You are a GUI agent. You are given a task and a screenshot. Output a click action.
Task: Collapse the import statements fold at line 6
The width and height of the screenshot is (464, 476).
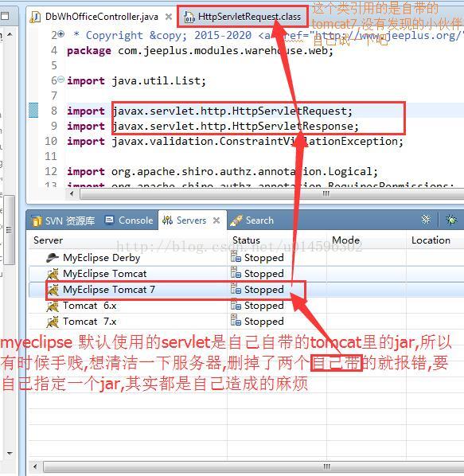pos(61,80)
